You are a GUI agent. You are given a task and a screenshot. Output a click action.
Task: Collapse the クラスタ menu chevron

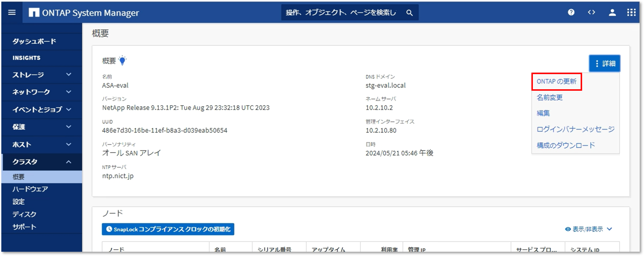[69, 162]
